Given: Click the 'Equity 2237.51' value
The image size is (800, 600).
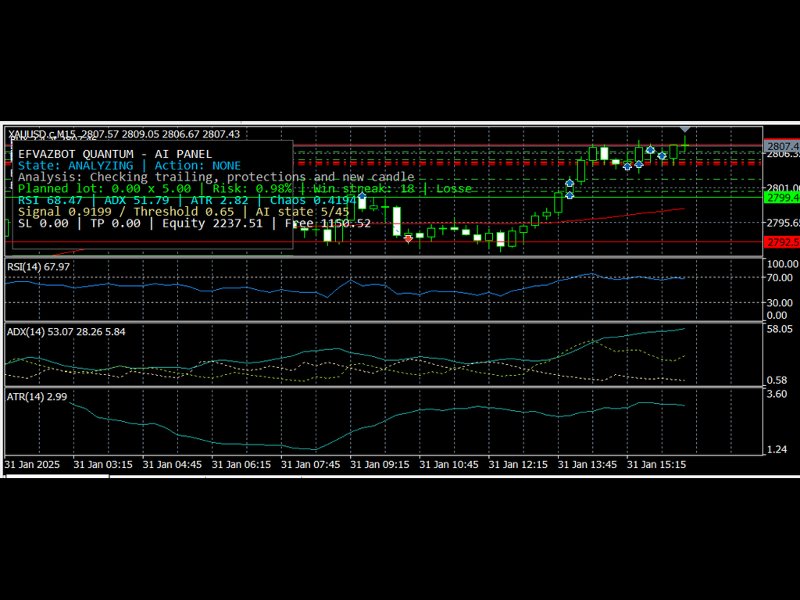Looking at the screenshot, I should click(212, 223).
